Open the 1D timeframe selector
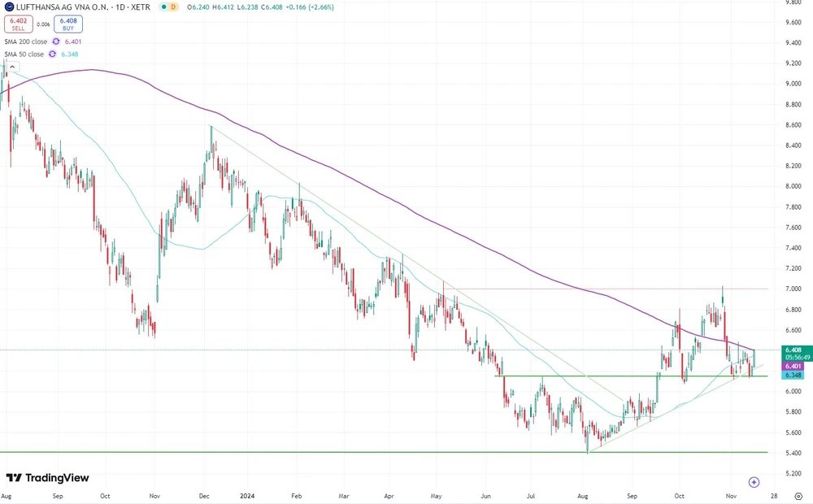 point(120,7)
